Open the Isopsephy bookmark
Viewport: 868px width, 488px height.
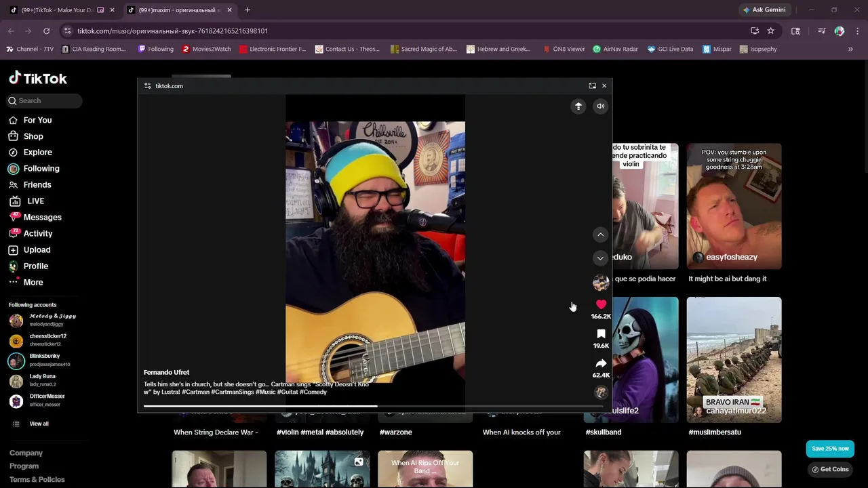click(759, 49)
